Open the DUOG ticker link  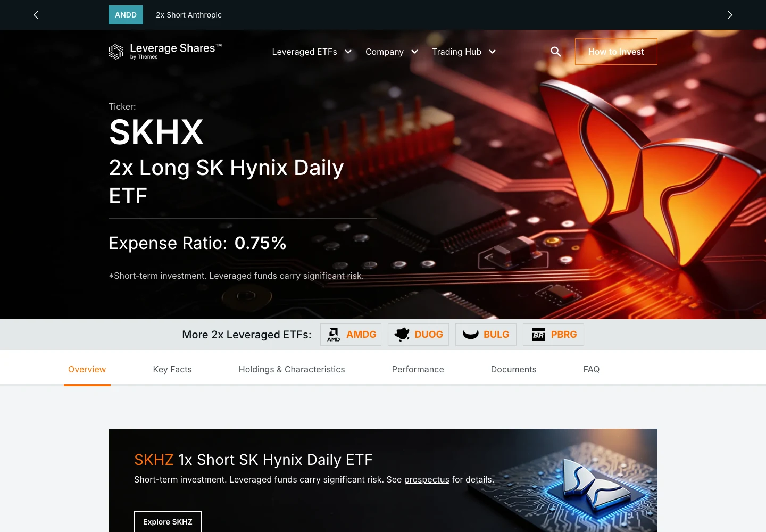tap(418, 335)
